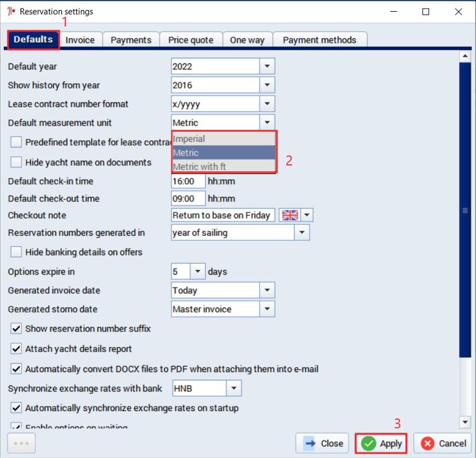Open the checkout note language dropdown arrow
This screenshot has height=458, width=476.
307,215
